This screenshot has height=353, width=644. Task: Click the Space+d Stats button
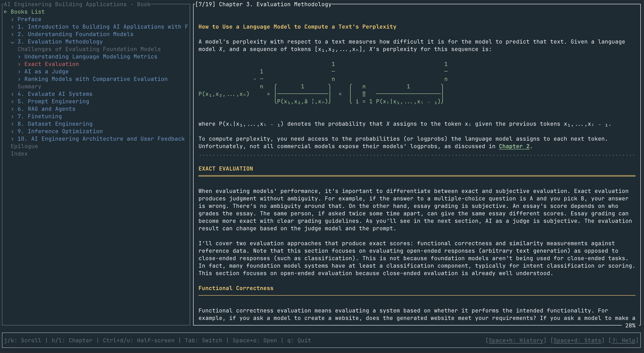click(577, 340)
